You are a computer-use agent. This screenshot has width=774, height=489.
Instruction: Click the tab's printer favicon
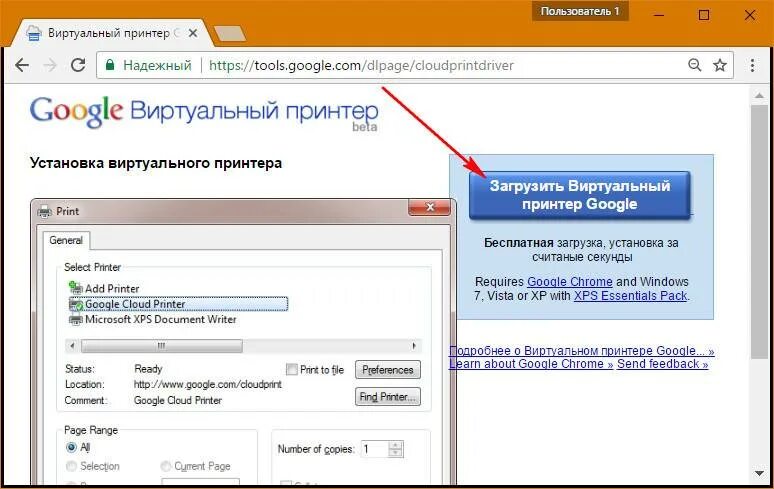tap(34, 33)
